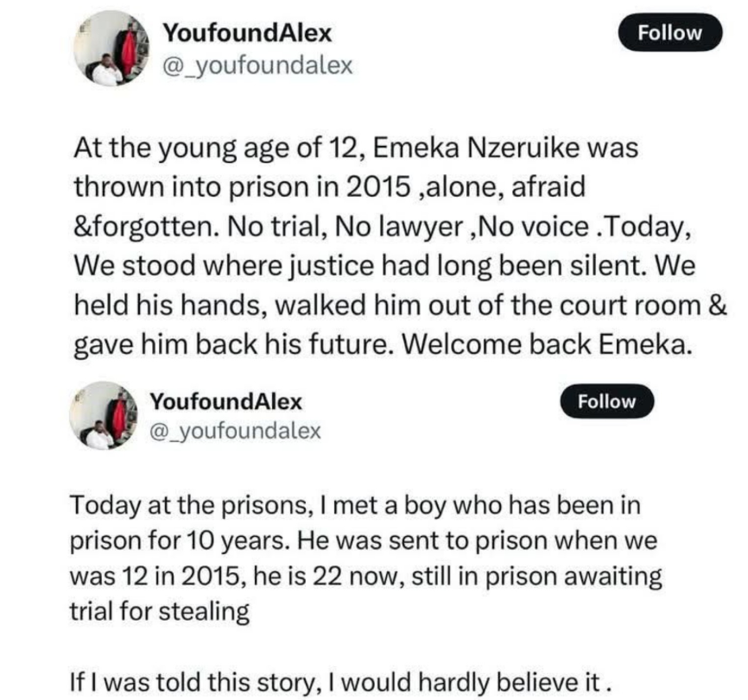Follow YoufoundAlex from the top post
The width and height of the screenshot is (748, 700).
click(669, 34)
